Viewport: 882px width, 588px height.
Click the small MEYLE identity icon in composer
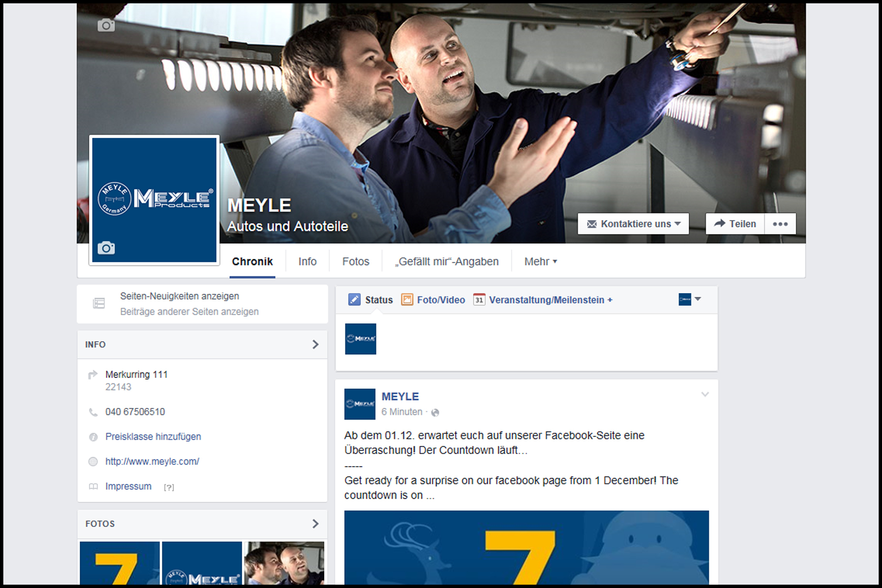685,299
